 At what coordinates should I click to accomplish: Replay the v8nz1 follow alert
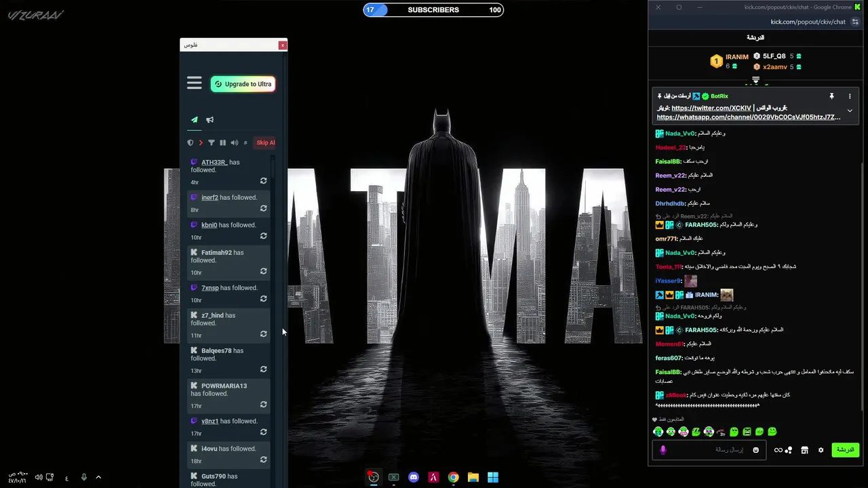[263, 432]
